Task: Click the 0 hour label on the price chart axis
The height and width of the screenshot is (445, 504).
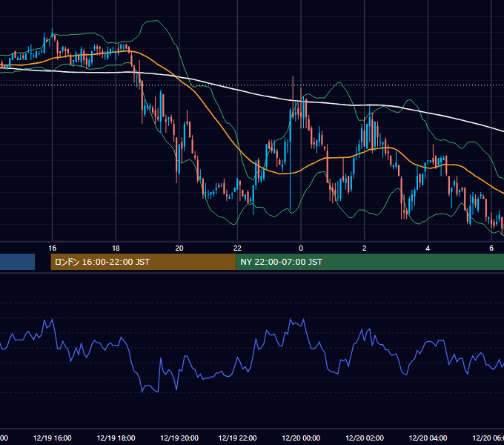Action: coord(301,248)
